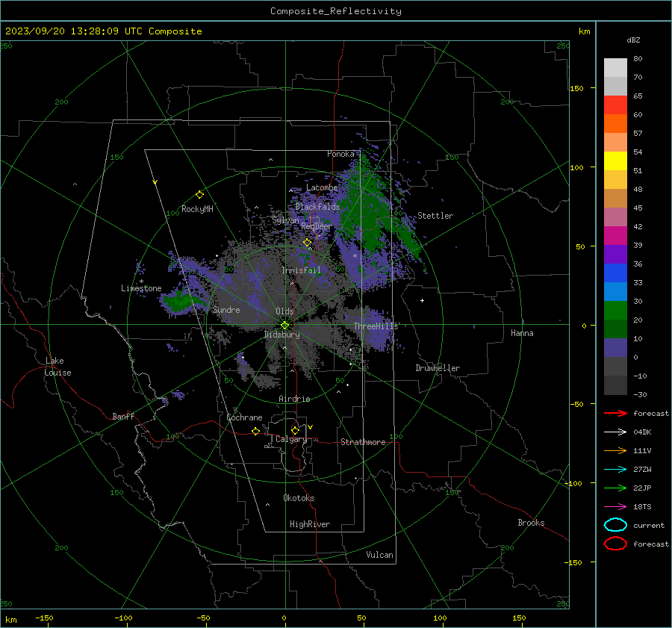Click the yellow radar site marker at Didsbury
672x628 pixels.
pos(285,325)
